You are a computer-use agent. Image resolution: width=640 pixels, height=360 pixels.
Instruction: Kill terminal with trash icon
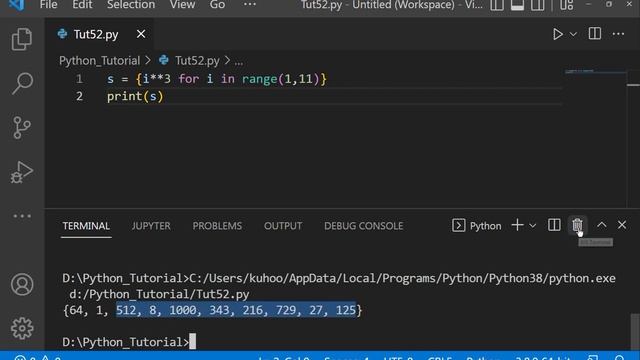coord(577,225)
